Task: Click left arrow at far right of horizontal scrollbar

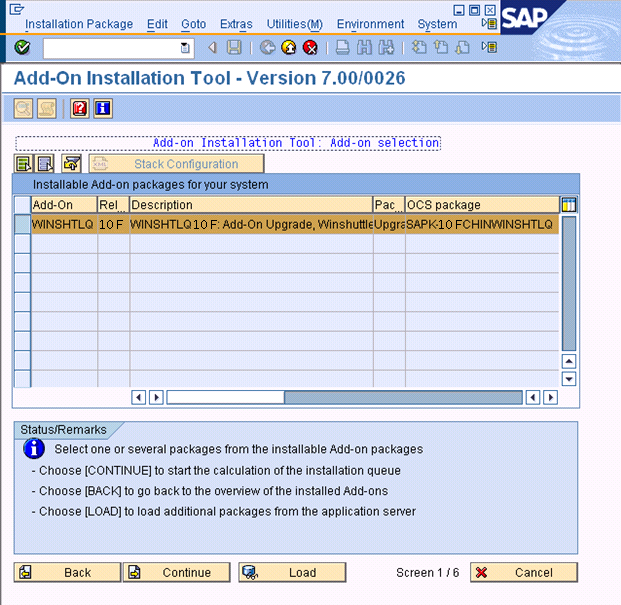Action: (533, 397)
